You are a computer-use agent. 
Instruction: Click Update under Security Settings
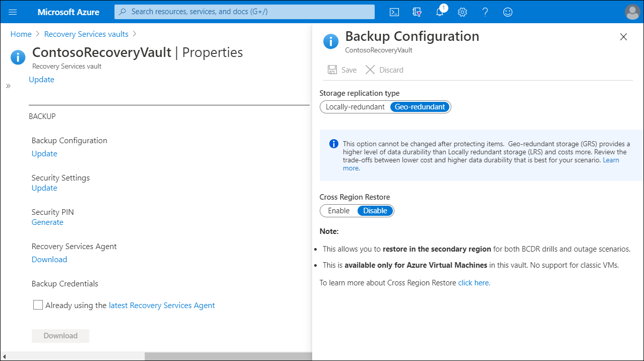tap(44, 188)
